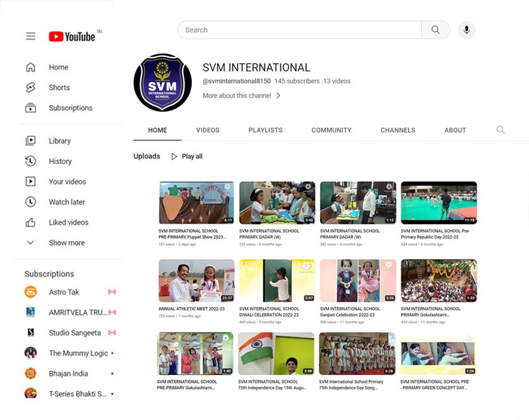529x420 pixels.
Task: Open the ABOUT tab
Action: coord(455,130)
